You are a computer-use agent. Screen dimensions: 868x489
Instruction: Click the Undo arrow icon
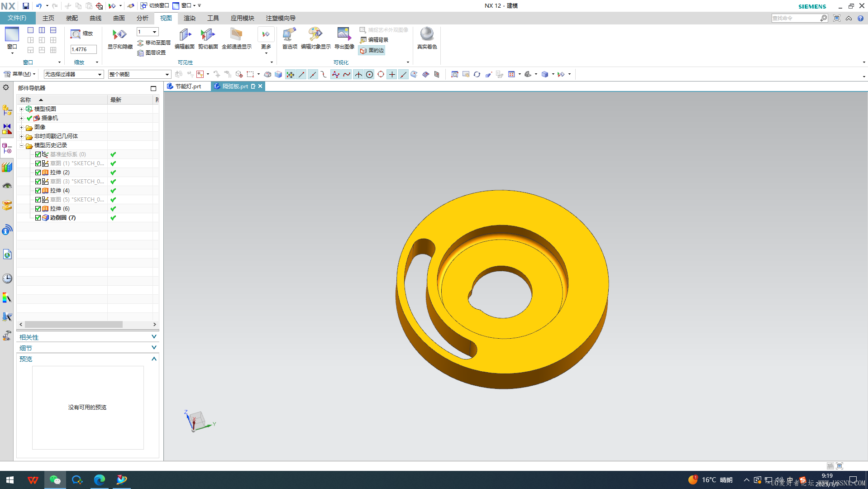[39, 6]
